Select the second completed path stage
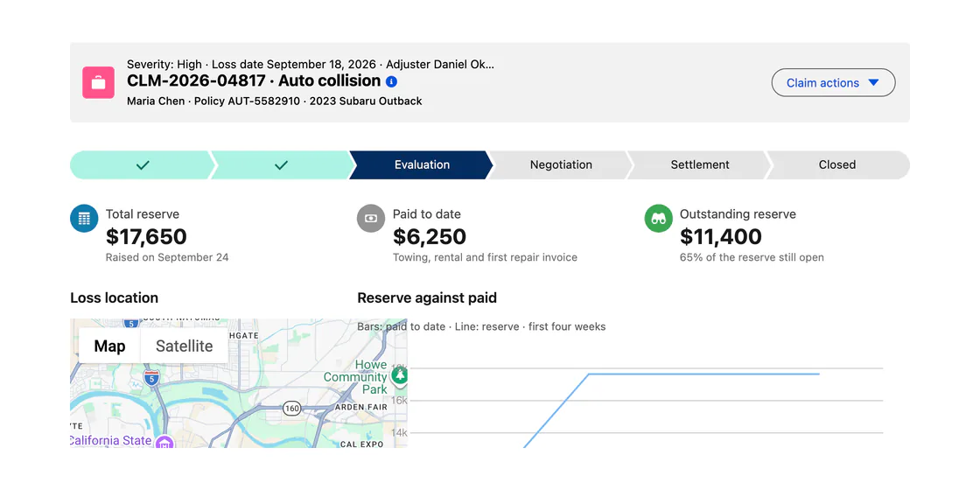The image size is (980, 490). click(281, 165)
